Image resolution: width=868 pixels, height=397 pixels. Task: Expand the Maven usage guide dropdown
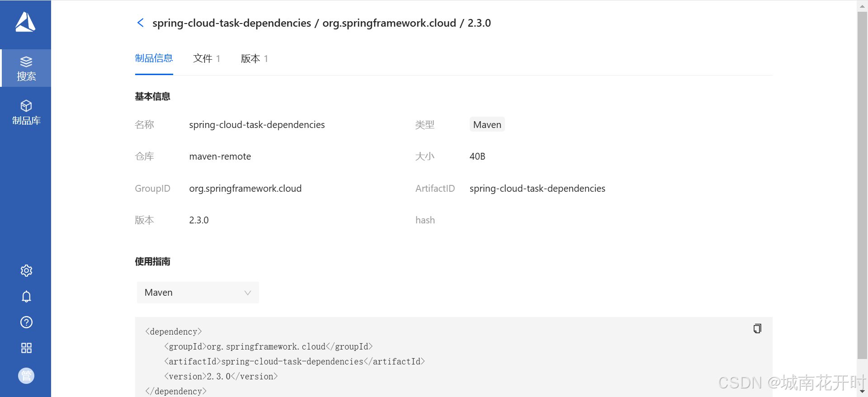coord(198,293)
